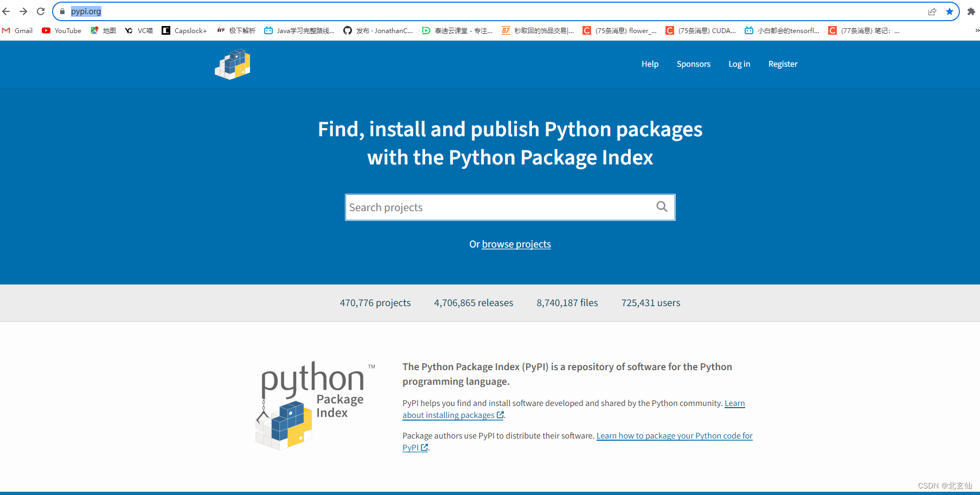The height and width of the screenshot is (495, 980).
Task: Click the 8,740,187 files statistic
Action: (x=567, y=303)
